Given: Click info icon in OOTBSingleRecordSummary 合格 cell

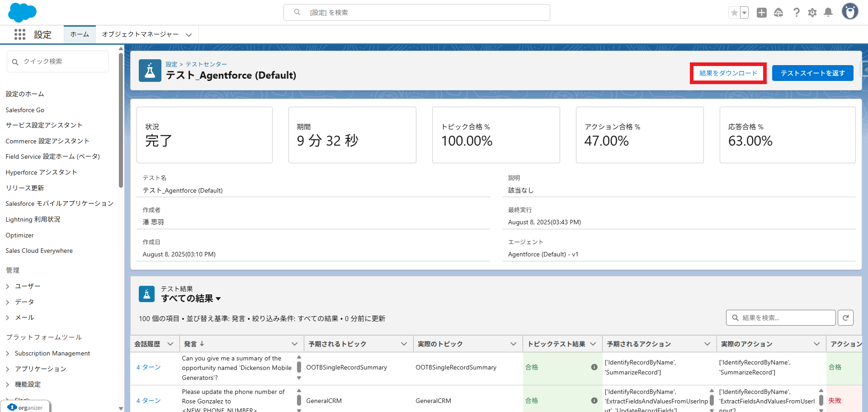Looking at the screenshot, I should click(594, 367).
